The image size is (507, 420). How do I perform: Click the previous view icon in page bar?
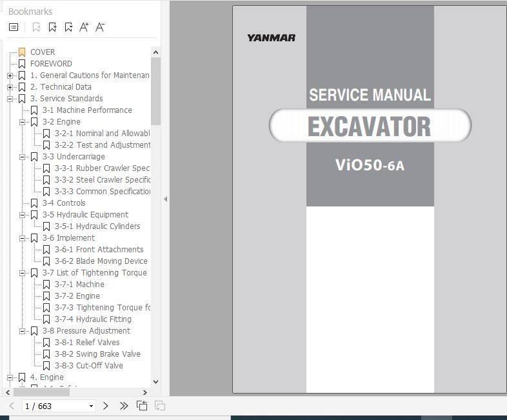click(x=142, y=406)
